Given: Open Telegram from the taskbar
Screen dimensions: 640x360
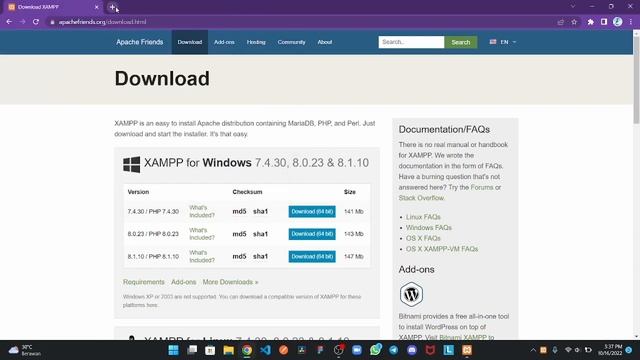Looking at the screenshot, I should coord(393,350).
